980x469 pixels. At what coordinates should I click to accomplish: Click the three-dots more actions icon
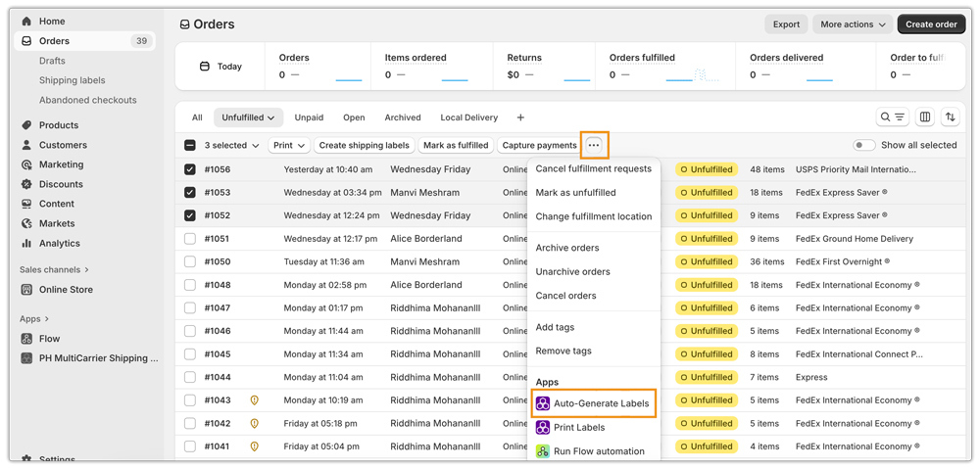click(x=594, y=145)
